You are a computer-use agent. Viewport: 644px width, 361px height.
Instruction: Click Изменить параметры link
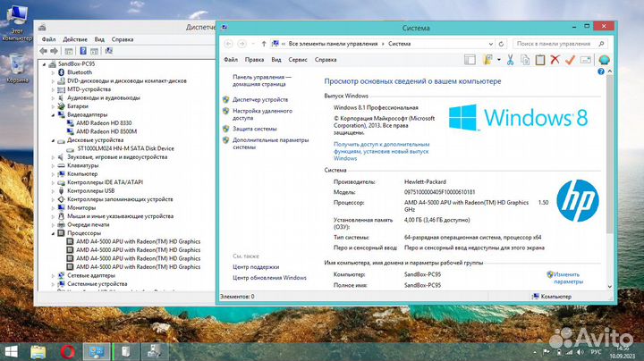[x=568, y=278]
